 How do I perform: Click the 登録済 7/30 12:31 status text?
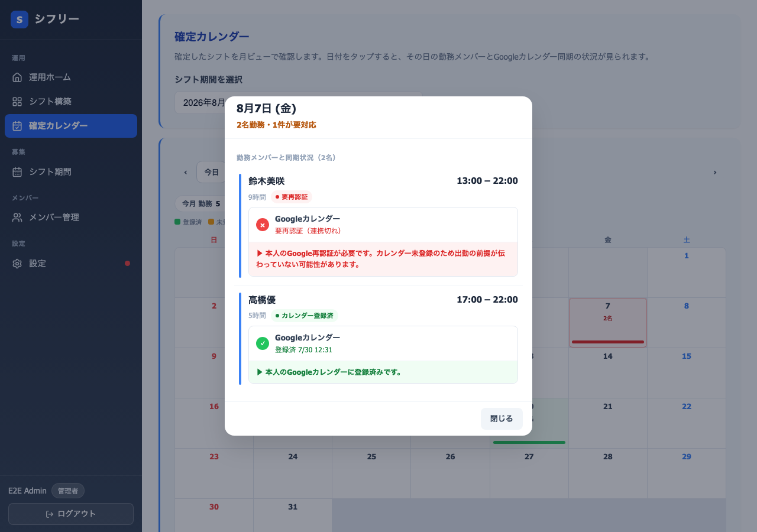click(x=303, y=350)
